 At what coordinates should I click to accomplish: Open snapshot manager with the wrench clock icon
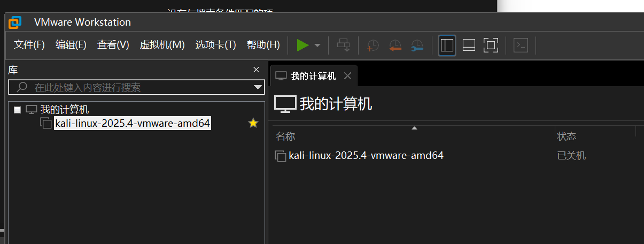click(x=417, y=45)
